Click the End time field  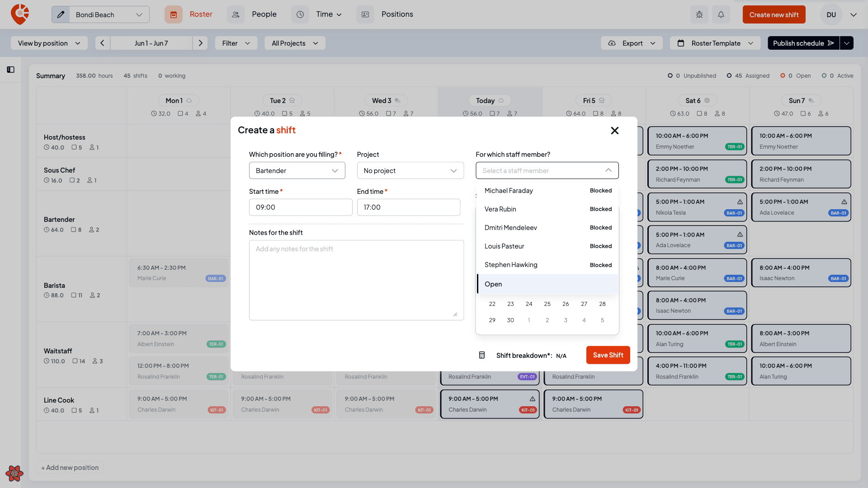[x=409, y=207]
